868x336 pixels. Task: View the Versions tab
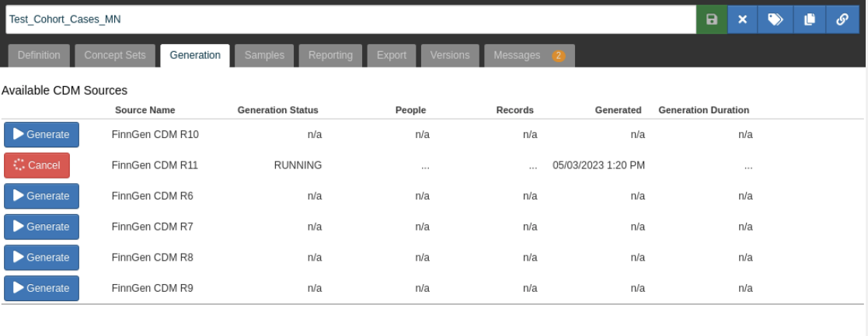(450, 55)
